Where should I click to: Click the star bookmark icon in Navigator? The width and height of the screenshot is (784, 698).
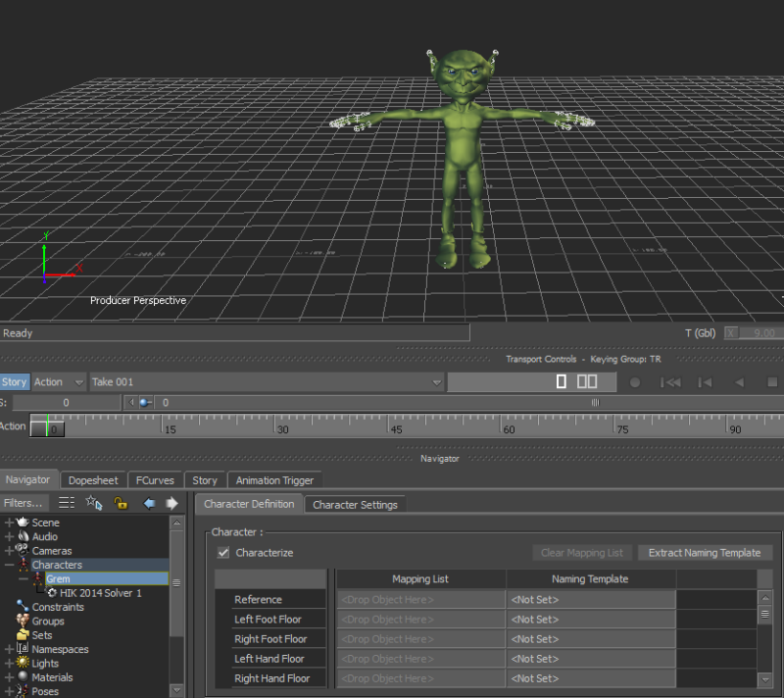pos(94,503)
